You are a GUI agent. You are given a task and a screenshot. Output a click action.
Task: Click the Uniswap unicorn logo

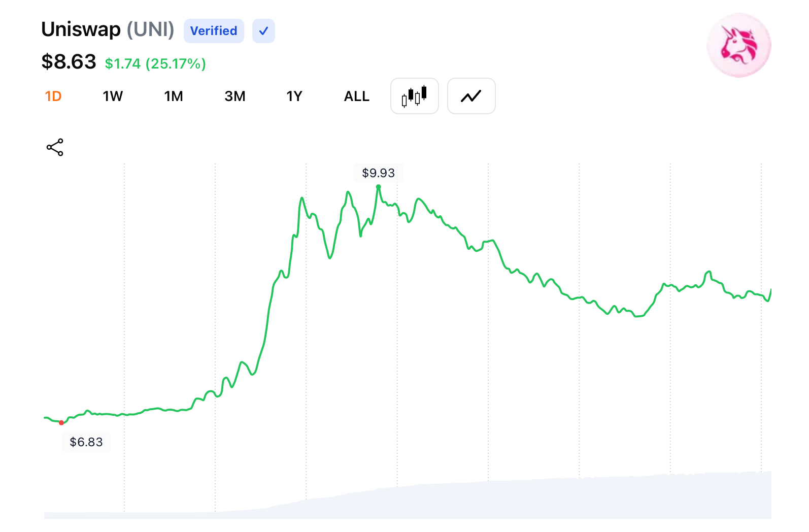[738, 46]
